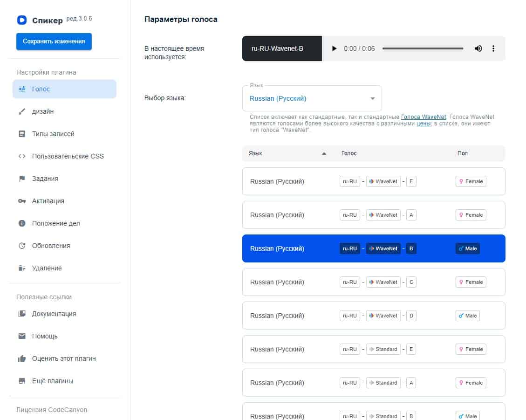Click the Задания flag icon
The width and height of the screenshot is (526, 420).
[x=22, y=179]
